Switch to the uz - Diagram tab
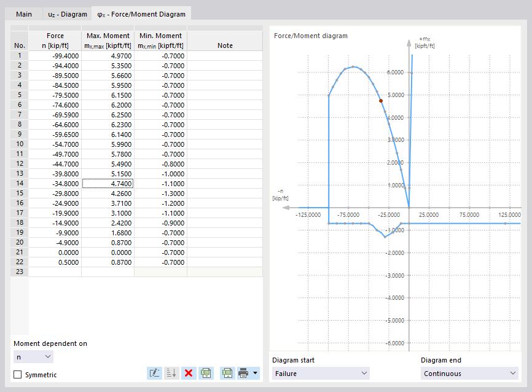Image resolution: width=532 pixels, height=392 pixels. [x=68, y=14]
